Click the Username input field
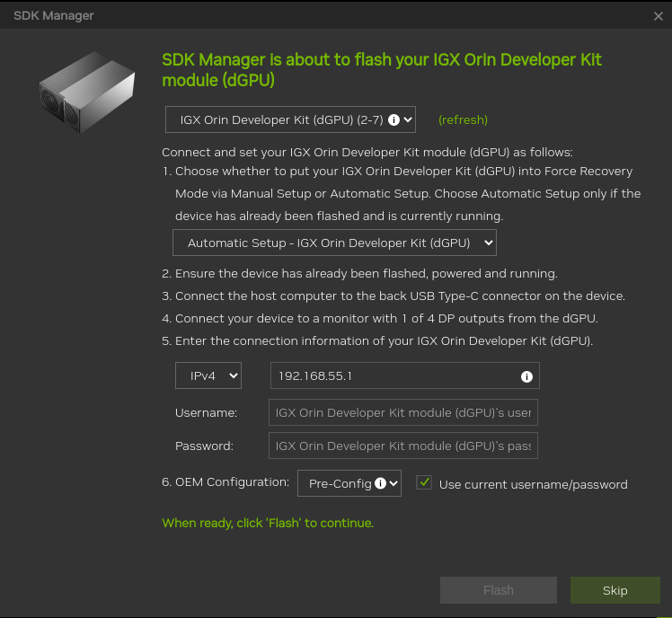Viewport: 672px width, 618px height. (402, 412)
